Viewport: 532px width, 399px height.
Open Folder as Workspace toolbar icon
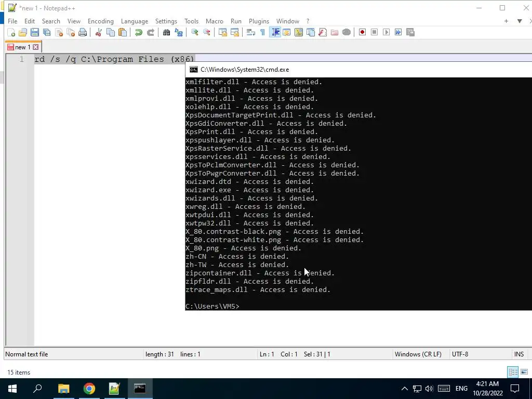(x=335, y=32)
